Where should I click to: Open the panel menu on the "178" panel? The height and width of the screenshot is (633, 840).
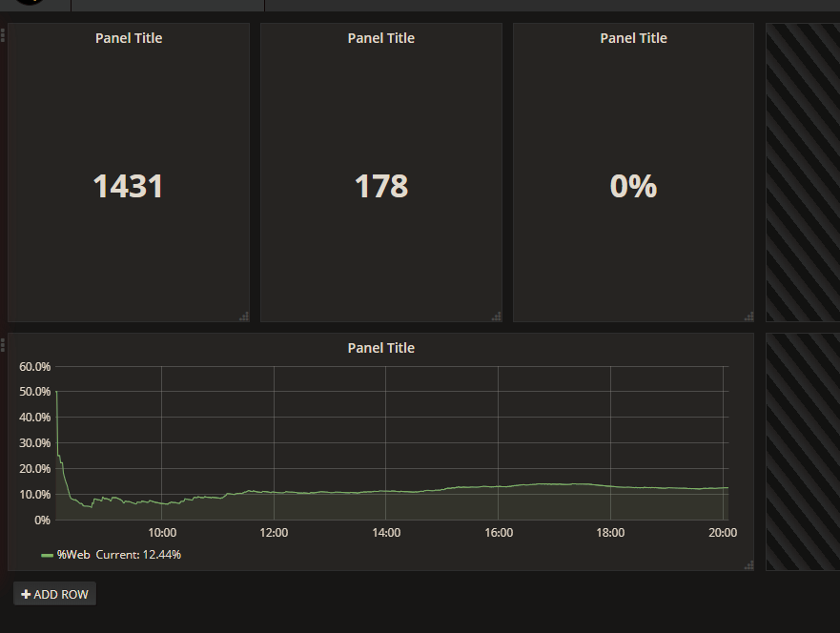[381, 38]
